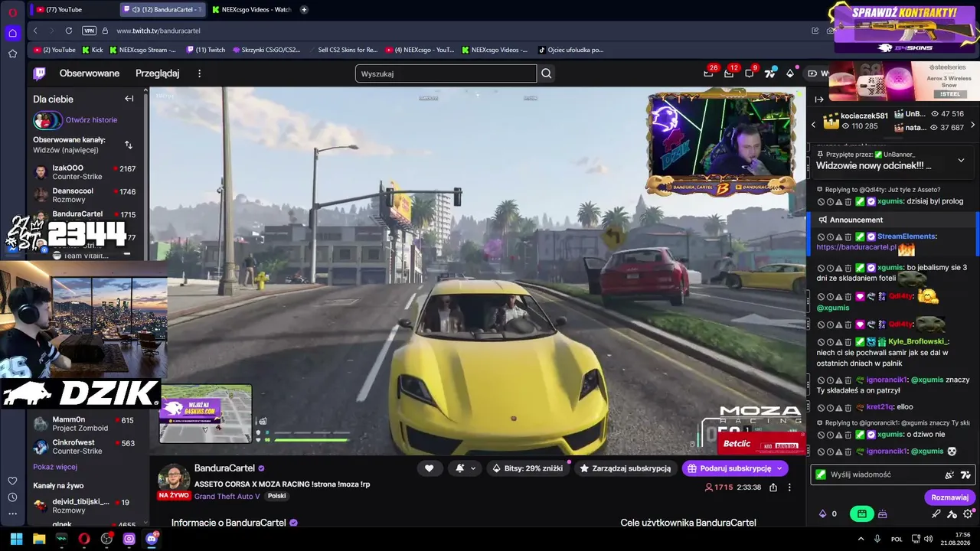Show previous gift leaderboard entry
The height and width of the screenshot is (551, 980).
[x=814, y=124]
